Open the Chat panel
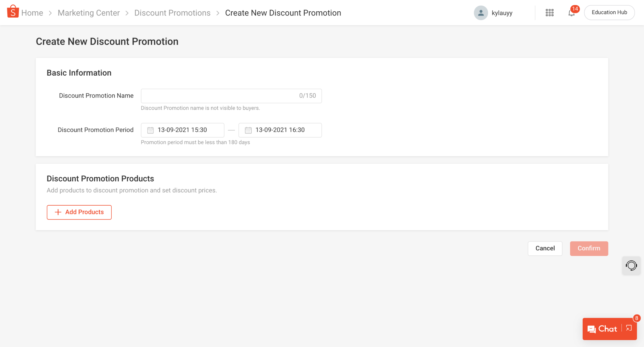The height and width of the screenshot is (347, 644). pos(602,329)
